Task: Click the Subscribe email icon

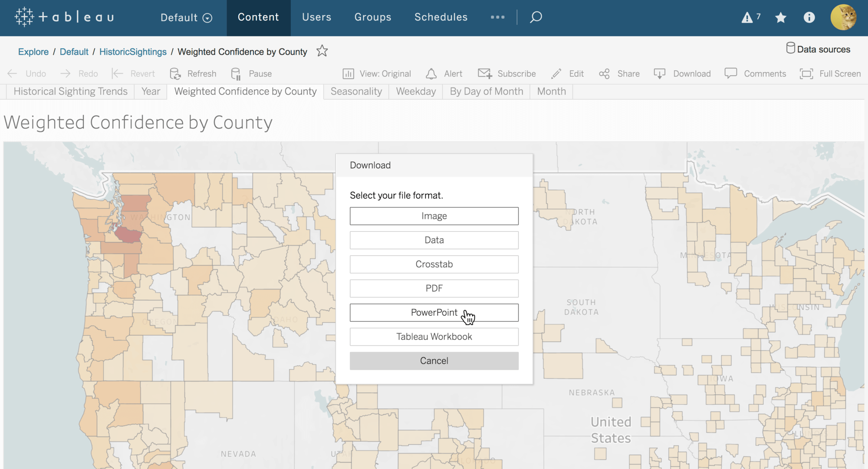Action: pyautogui.click(x=484, y=73)
